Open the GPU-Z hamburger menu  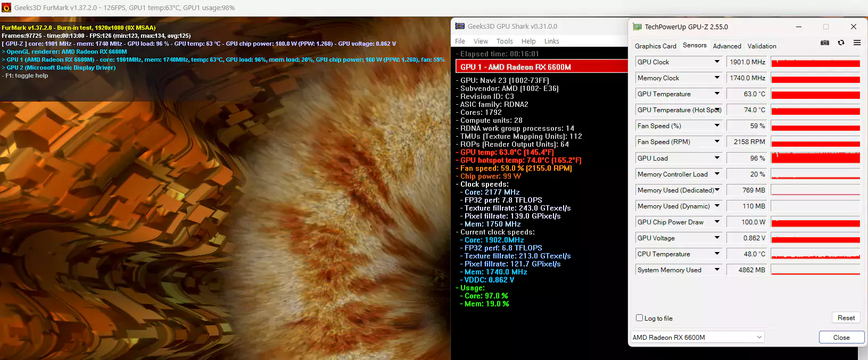coord(857,43)
